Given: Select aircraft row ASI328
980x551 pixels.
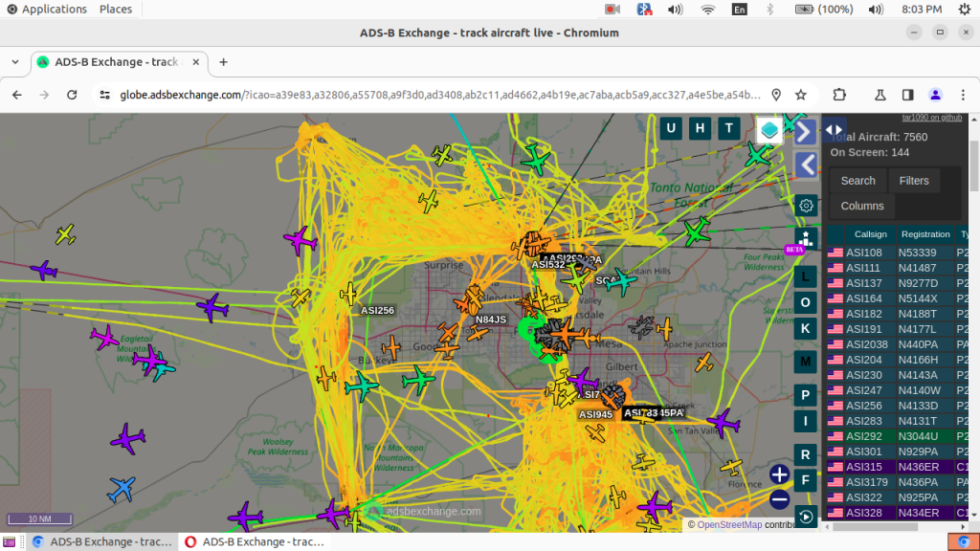Looking at the screenshot, I should coord(897,513).
